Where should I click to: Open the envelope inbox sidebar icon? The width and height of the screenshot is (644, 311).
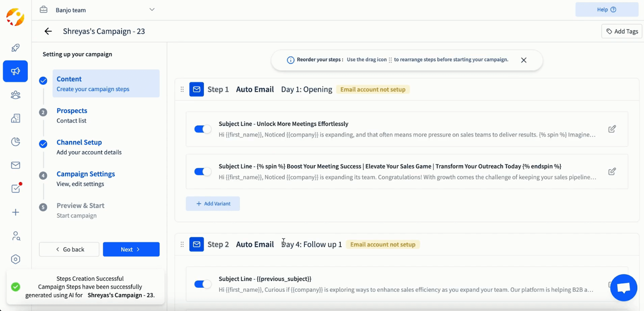pyautogui.click(x=15, y=165)
